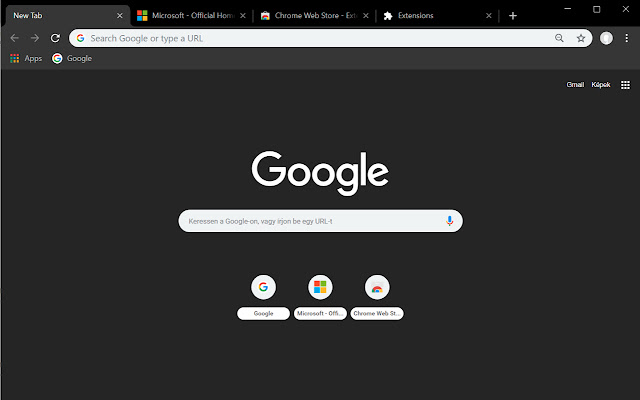Open the Apps grid bookmark icon
This screenshot has height=400, width=640.
click(x=15, y=58)
